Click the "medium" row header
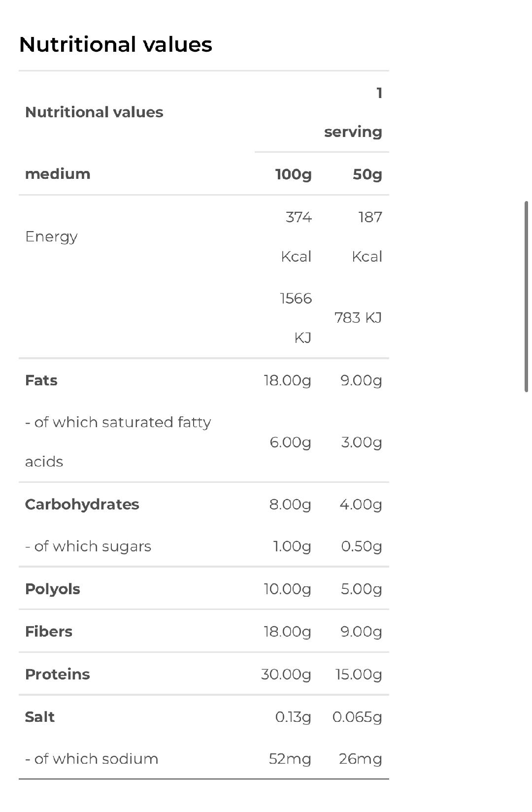The image size is (532, 812). [58, 174]
